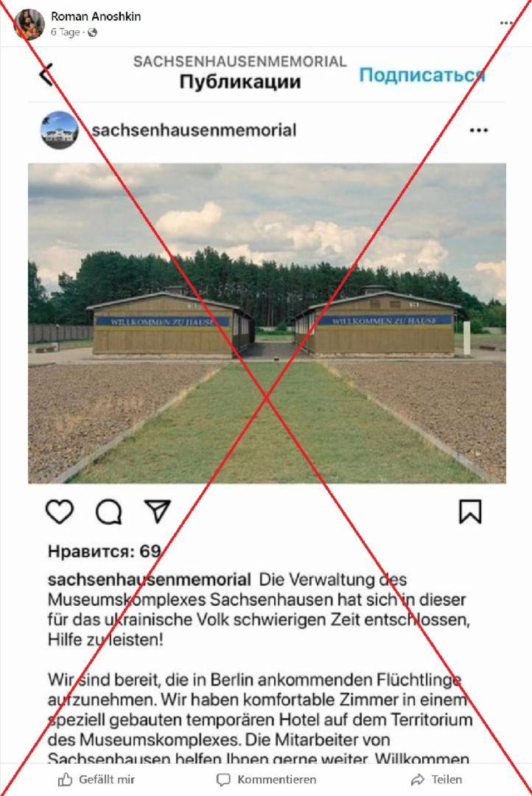Open the barracks photo

click(x=267, y=323)
